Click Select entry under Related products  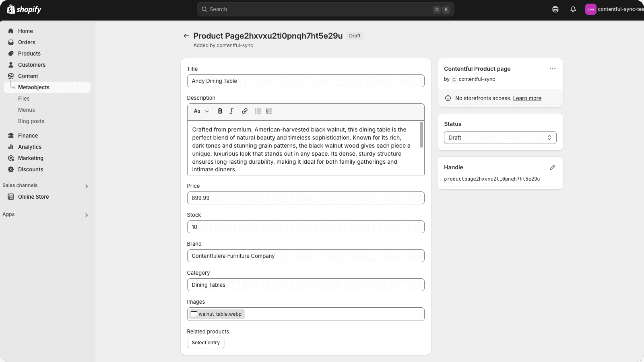tap(206, 342)
